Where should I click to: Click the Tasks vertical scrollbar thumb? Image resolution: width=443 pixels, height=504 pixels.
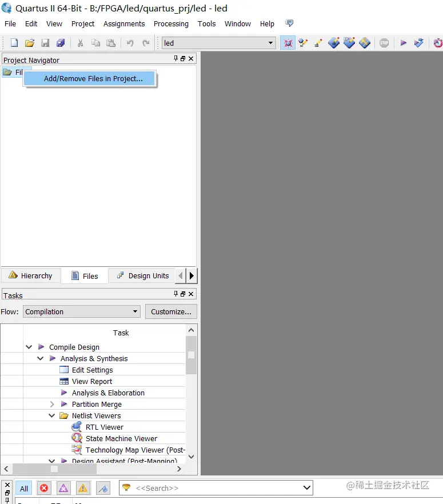tap(191, 355)
